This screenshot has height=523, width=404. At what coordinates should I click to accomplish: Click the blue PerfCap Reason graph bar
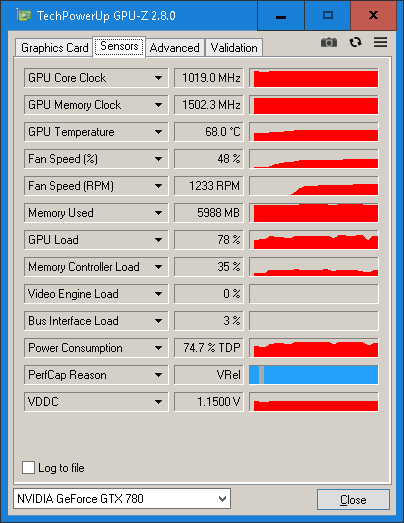pos(314,375)
